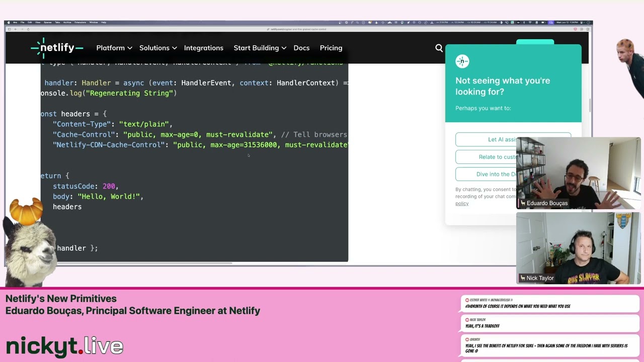Open the Tabs menu
The width and height of the screenshot is (644, 362).
point(57,22)
